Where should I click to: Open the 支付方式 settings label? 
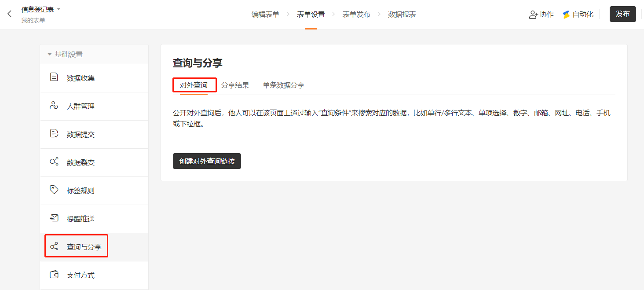point(80,275)
